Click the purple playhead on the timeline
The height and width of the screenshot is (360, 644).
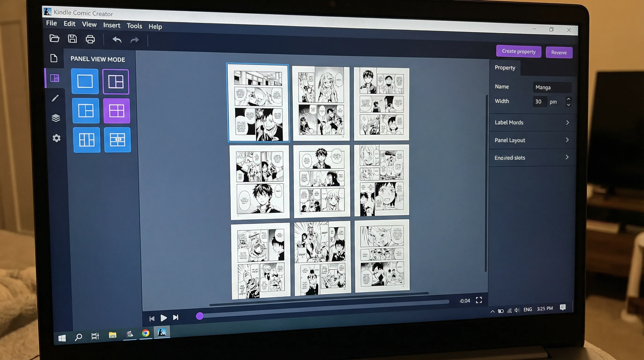click(x=200, y=316)
